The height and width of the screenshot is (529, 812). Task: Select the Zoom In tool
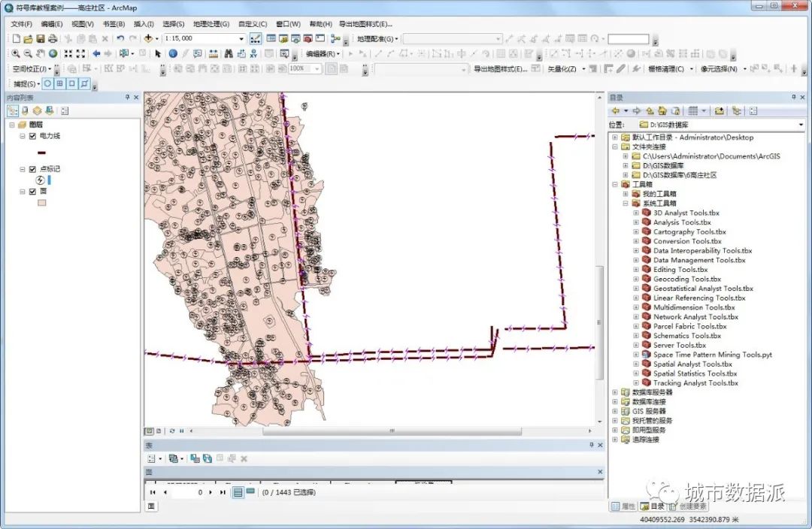(16, 53)
